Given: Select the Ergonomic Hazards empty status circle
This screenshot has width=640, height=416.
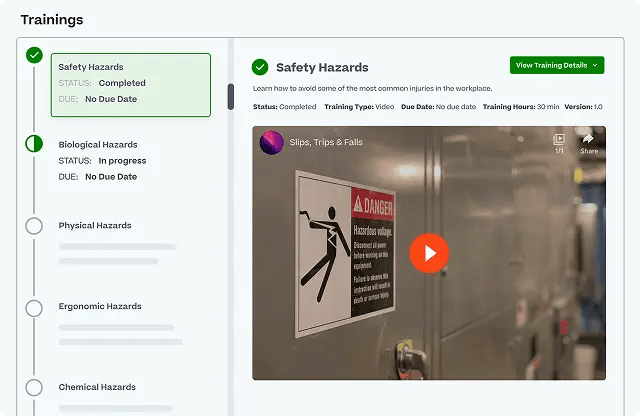Looking at the screenshot, I should [x=34, y=307].
